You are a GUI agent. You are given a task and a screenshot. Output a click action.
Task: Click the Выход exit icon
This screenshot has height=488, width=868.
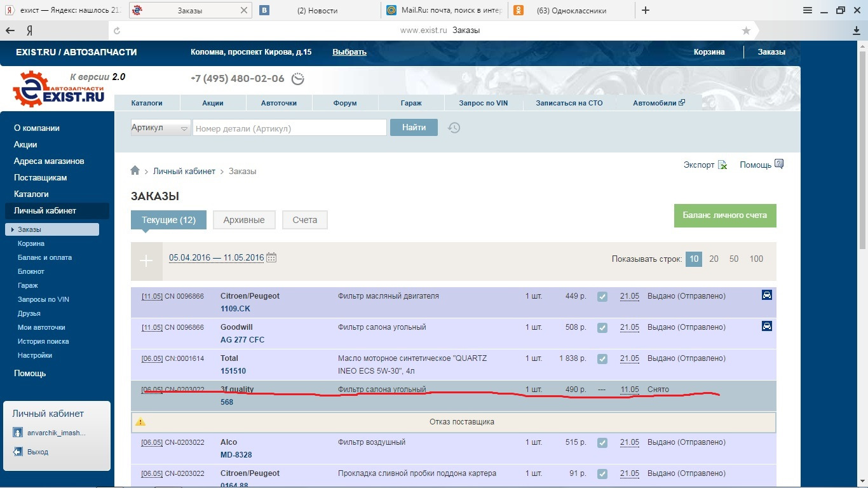coord(18,452)
